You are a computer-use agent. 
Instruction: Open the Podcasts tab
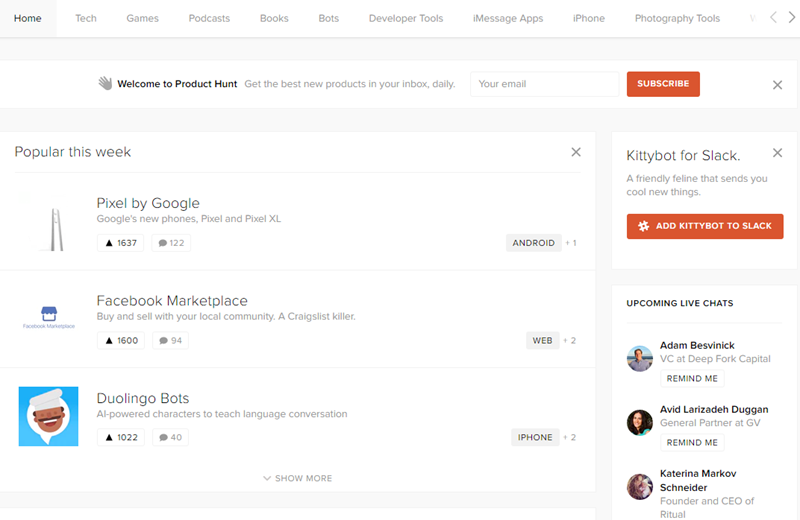[209, 18]
